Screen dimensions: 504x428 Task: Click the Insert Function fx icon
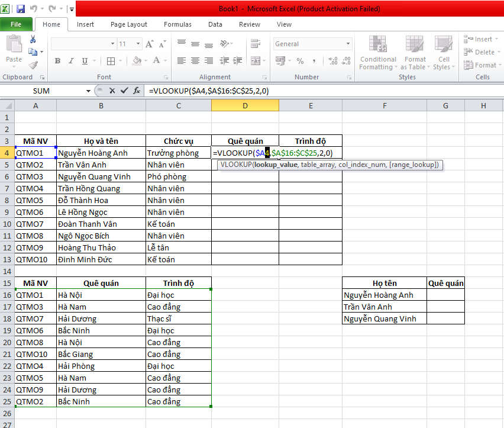(x=137, y=91)
